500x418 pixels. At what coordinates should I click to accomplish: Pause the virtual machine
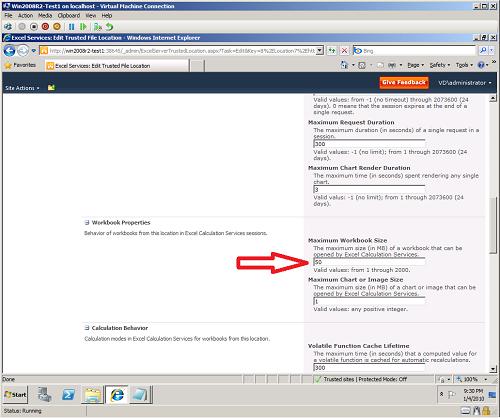(71, 27)
